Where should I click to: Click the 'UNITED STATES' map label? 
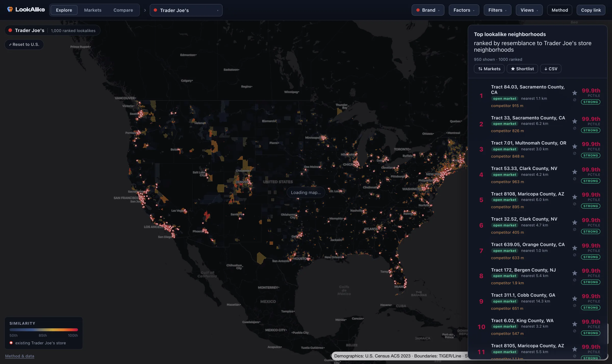(x=278, y=182)
